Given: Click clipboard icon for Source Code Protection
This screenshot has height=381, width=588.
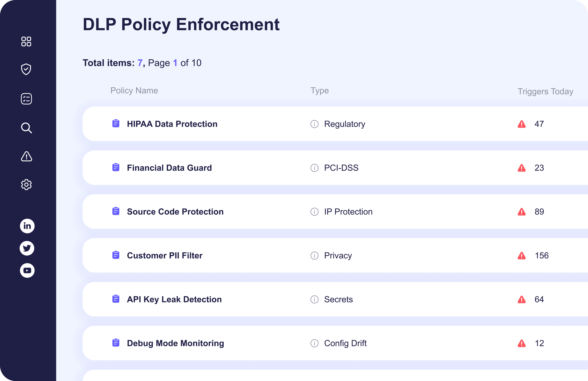Looking at the screenshot, I should (x=116, y=211).
